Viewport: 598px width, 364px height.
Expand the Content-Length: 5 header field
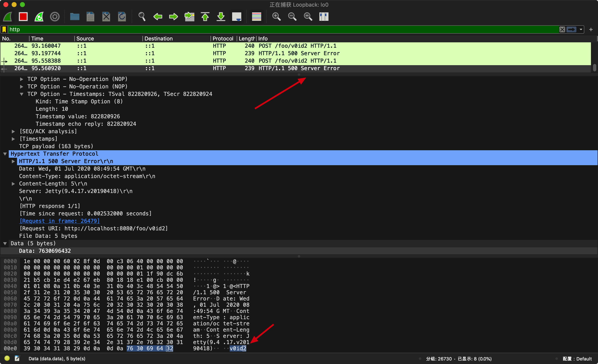coord(13,184)
